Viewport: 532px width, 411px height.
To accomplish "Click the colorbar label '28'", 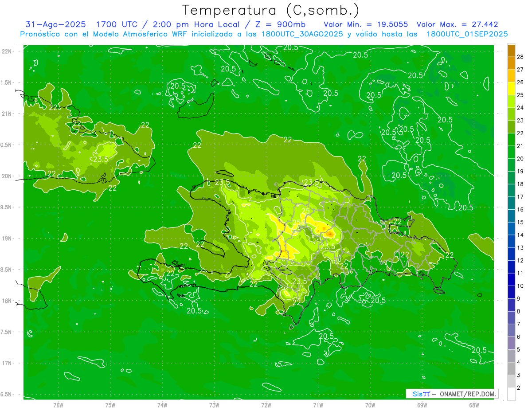I will pyautogui.click(x=520, y=57).
